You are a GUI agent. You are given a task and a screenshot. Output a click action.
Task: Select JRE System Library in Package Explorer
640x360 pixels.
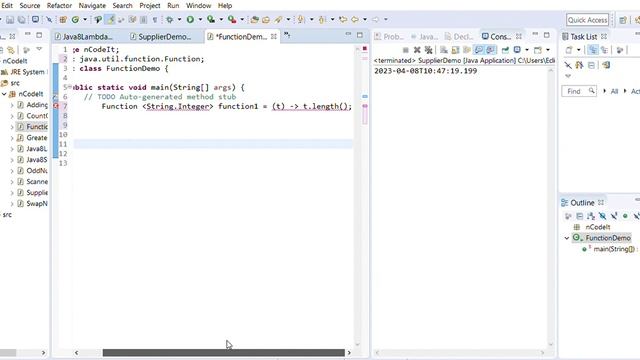[23, 72]
